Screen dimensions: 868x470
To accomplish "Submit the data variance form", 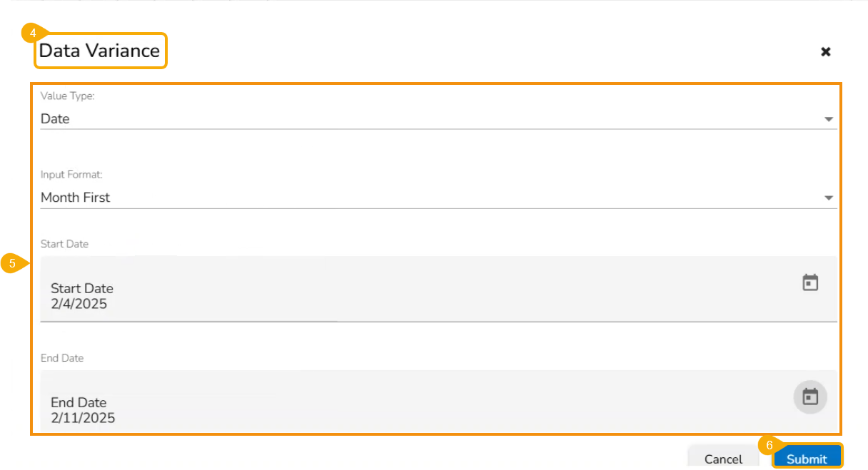I will click(x=807, y=459).
